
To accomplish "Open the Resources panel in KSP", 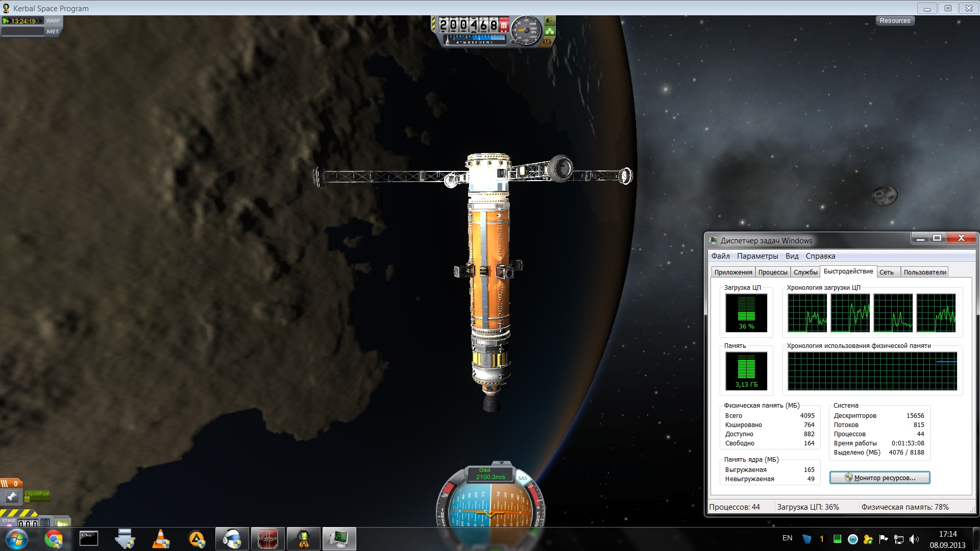I will point(895,21).
